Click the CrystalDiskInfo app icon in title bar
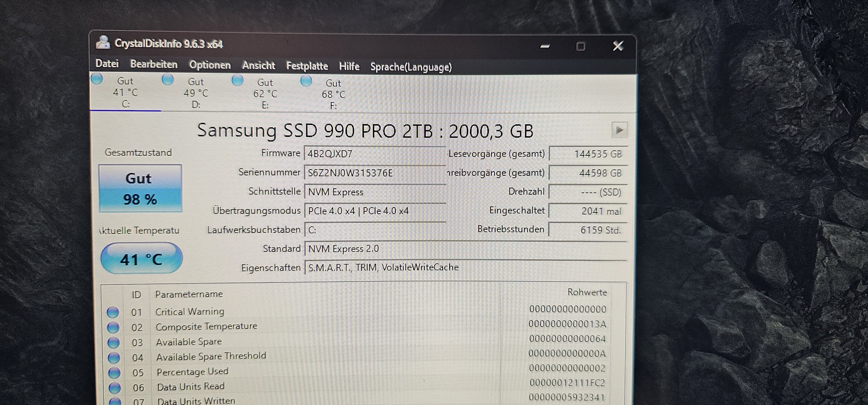868x405 pixels. 103,43
